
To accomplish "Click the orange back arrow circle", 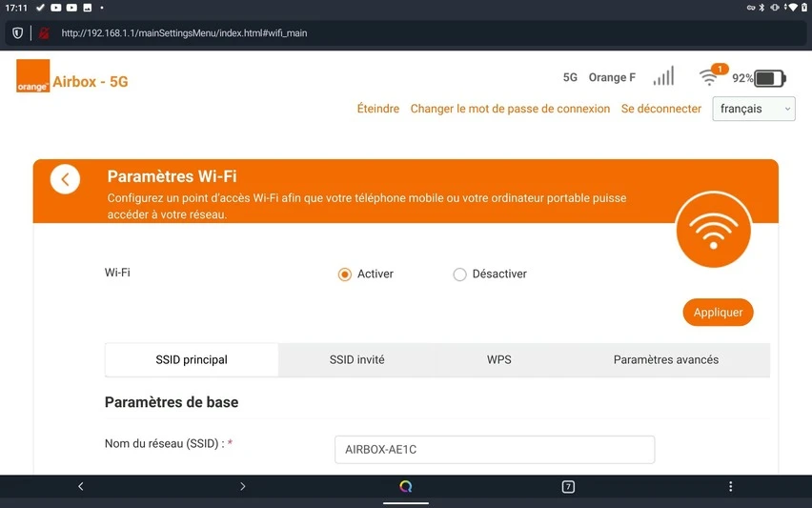I will click(x=65, y=179).
